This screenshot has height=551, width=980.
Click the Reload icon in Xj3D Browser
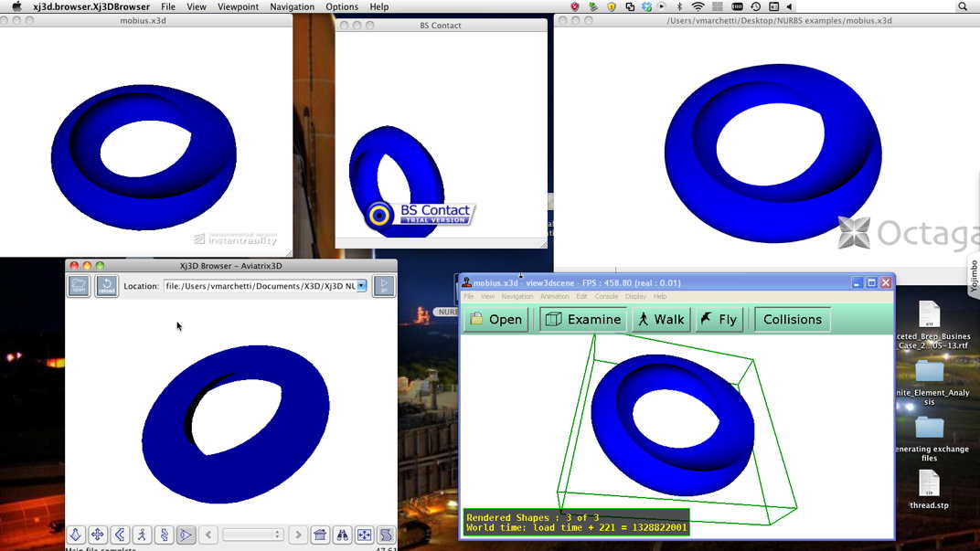pyautogui.click(x=107, y=286)
